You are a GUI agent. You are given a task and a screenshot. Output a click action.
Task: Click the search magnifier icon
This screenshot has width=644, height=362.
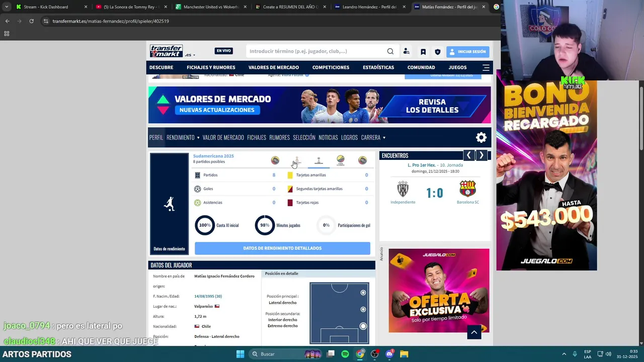point(390,51)
